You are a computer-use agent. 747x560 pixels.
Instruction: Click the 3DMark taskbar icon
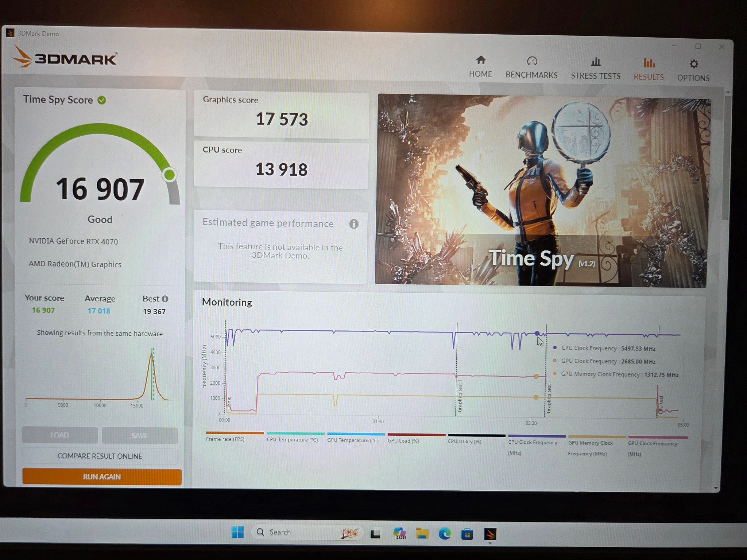click(x=490, y=534)
